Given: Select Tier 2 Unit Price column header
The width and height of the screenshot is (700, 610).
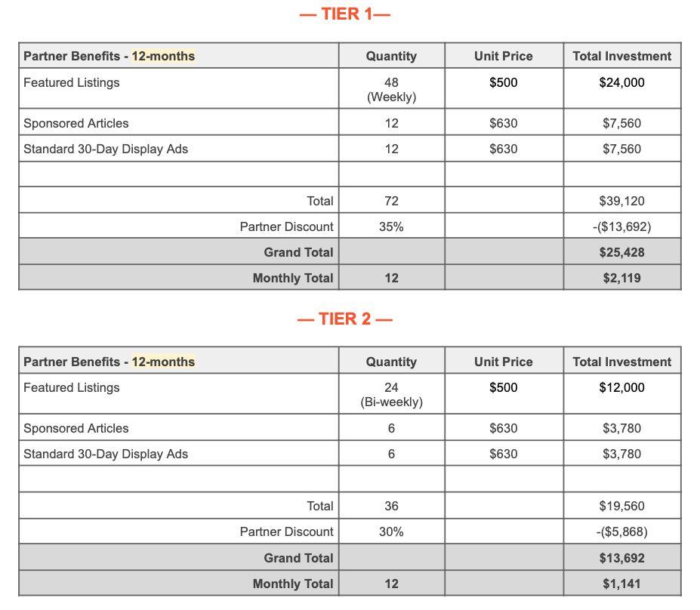Looking at the screenshot, I should click(504, 361).
